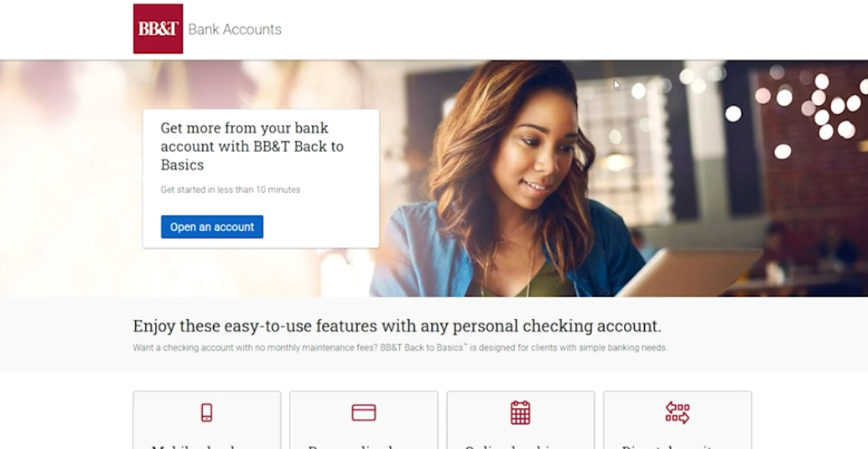868x449 pixels.
Task: Open the first feature card with phone icon
Action: [206, 420]
